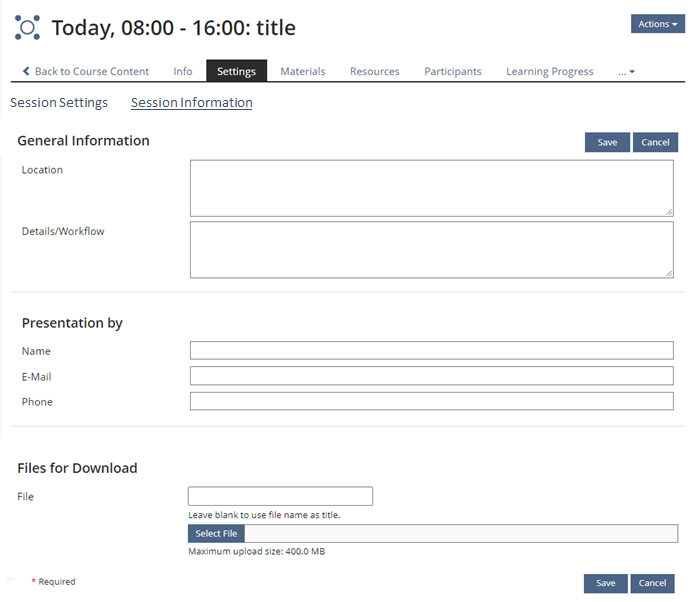Click the Phone input field
This screenshot has height=602, width=694.
coord(431,401)
